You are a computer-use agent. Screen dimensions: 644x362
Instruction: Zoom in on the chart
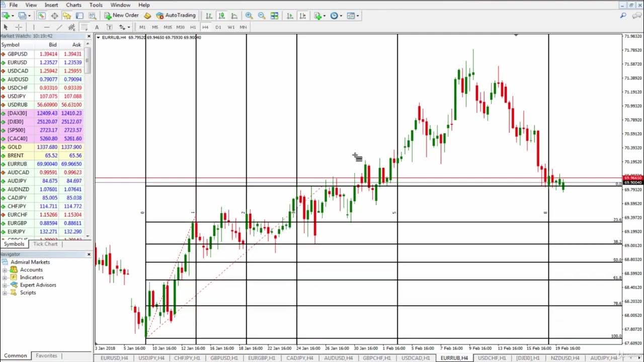[249, 16]
